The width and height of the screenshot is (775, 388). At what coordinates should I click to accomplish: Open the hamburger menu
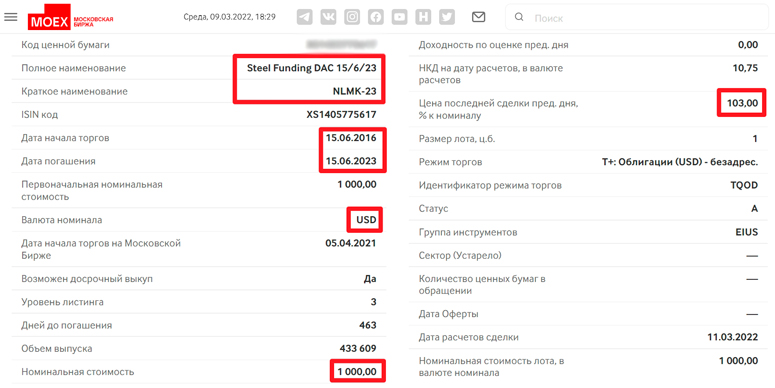tap(10, 17)
